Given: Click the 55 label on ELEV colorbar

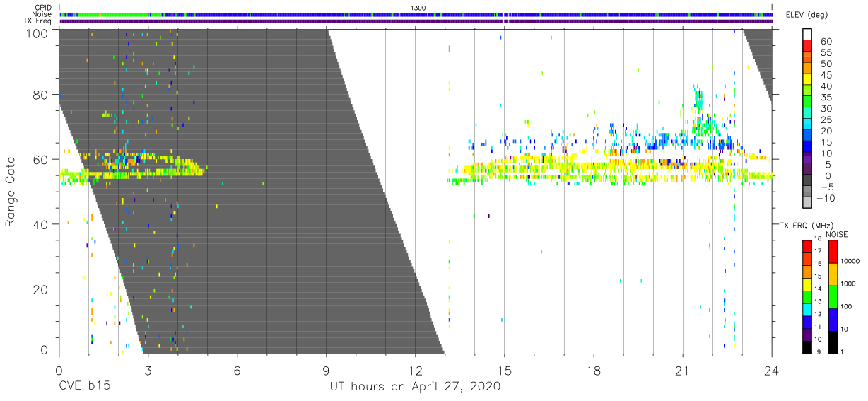Looking at the screenshot, I should (825, 53).
